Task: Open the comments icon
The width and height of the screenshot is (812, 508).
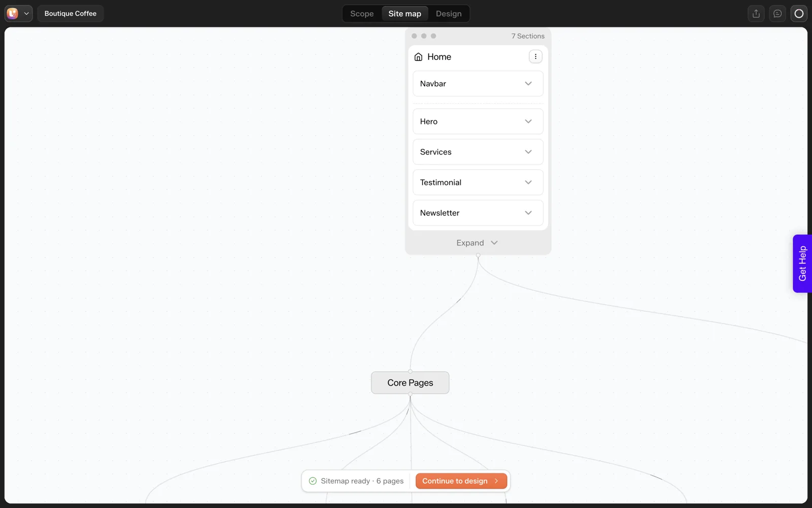Action: coord(777,14)
